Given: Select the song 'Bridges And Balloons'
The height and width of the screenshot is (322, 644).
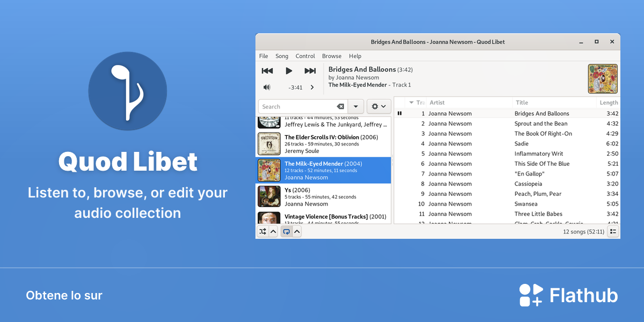Looking at the screenshot, I should coord(541,113).
